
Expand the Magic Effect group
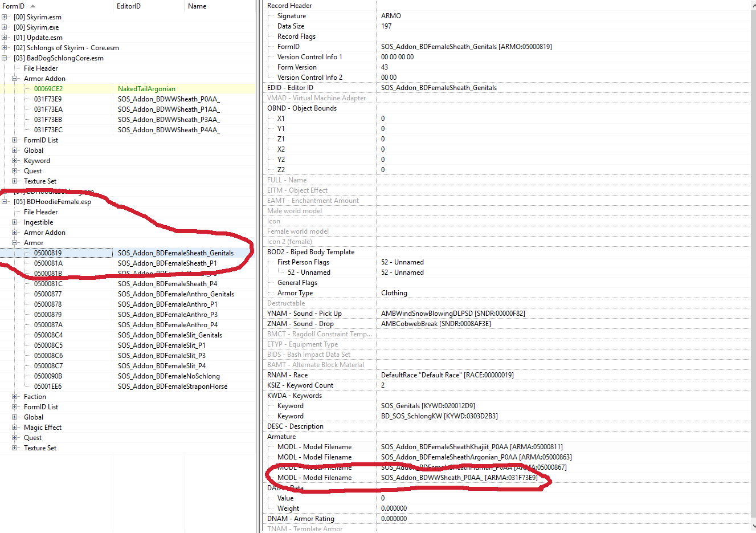click(x=15, y=428)
